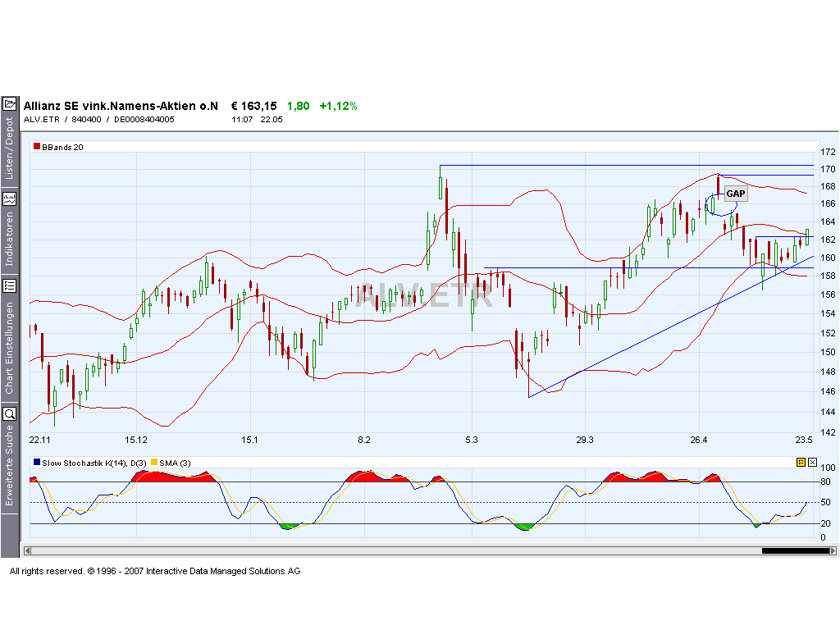Image resolution: width=840 pixels, height=630 pixels.
Task: Remove Slow Stochastik using the X icon
Action: click(x=812, y=462)
